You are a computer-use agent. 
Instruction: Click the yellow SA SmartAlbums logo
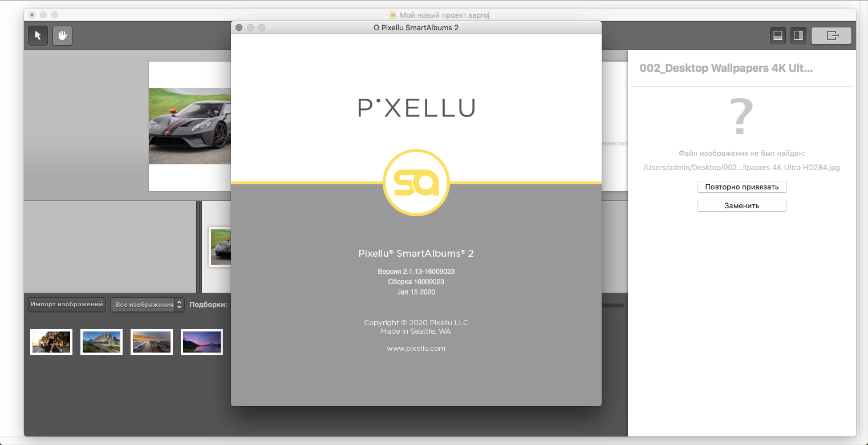coord(416,182)
